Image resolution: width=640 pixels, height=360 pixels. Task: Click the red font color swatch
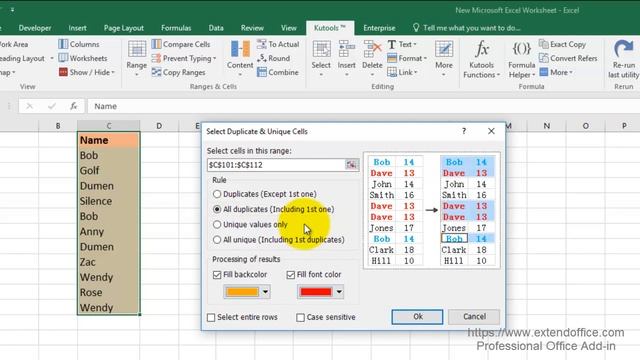tap(316, 292)
